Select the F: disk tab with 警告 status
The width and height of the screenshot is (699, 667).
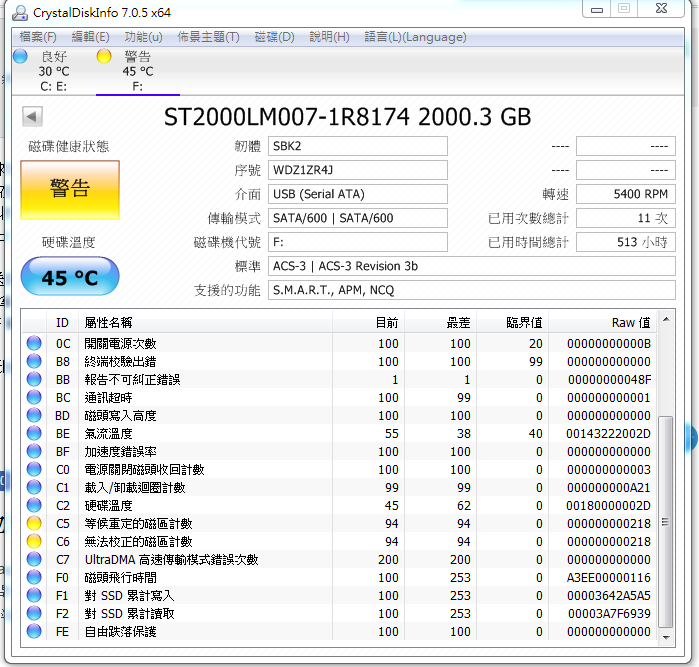pos(138,71)
